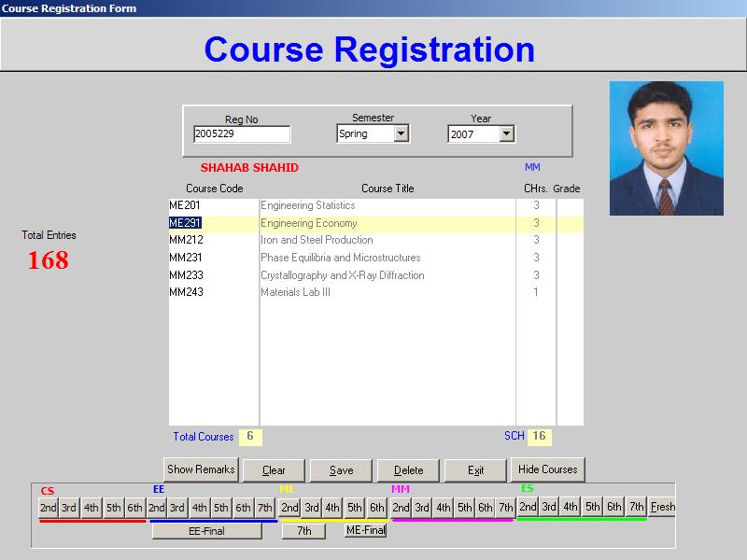Image resolution: width=747 pixels, height=560 pixels.
Task: Click Crystallography and X-Ray Diffraction title
Action: pos(343,275)
